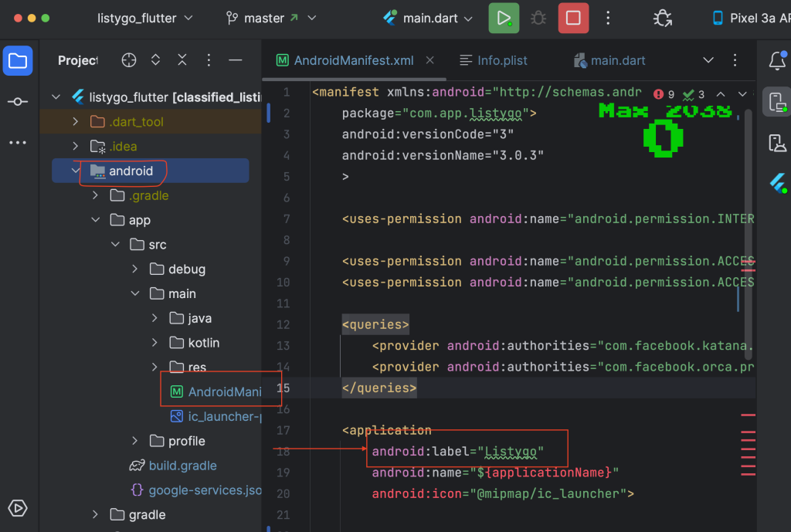
Task: Switch to the Info.plist tab
Action: point(493,60)
